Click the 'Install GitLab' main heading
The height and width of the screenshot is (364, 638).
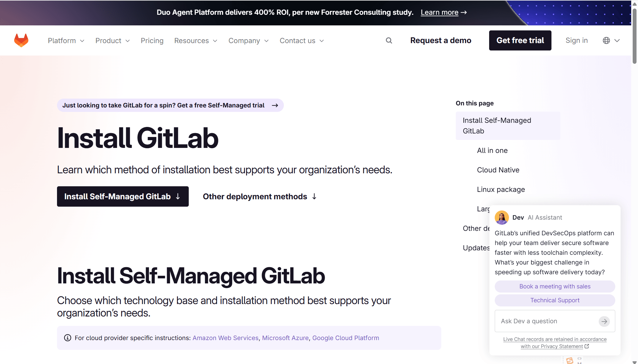click(x=138, y=138)
